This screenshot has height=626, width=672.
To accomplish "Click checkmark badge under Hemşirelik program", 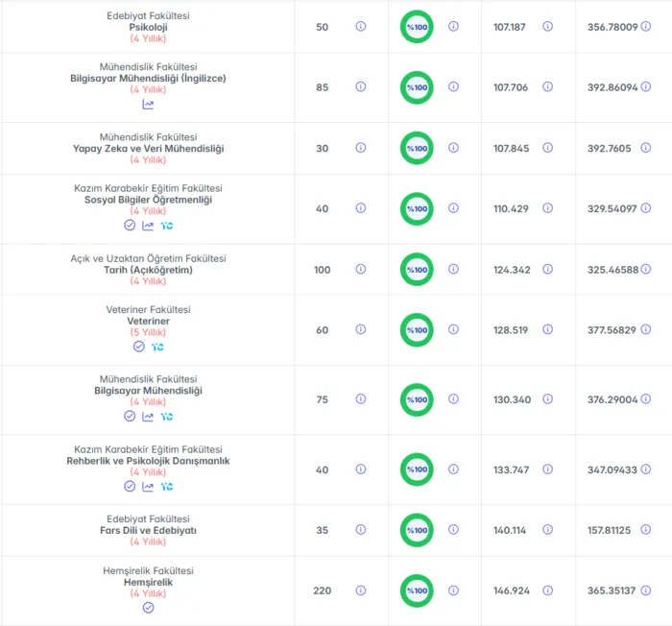I will click(148, 608).
